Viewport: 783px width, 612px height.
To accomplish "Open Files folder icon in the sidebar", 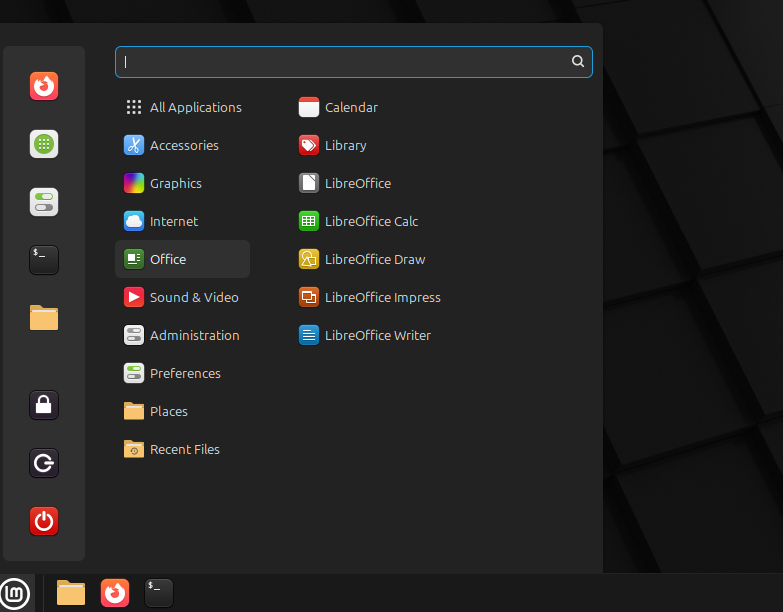I will point(44,318).
